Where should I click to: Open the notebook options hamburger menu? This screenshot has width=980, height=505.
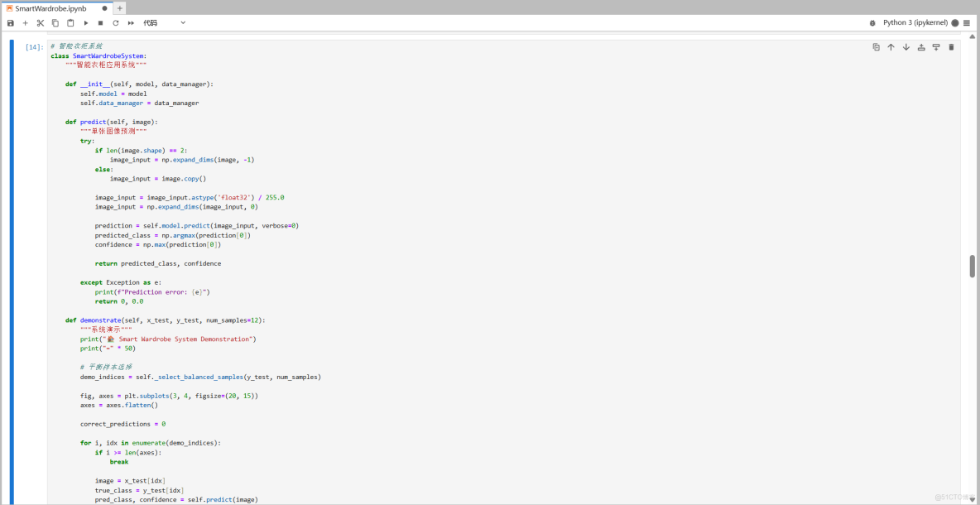966,22
